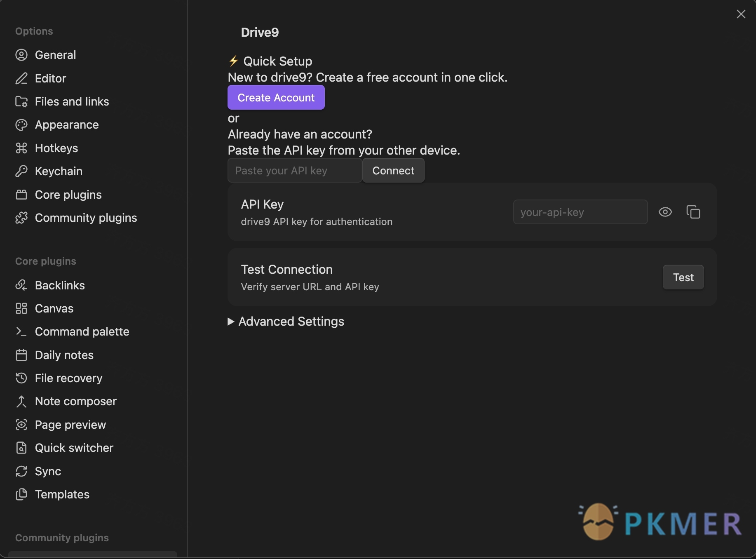This screenshot has height=559, width=756.
Task: Click the Test connection button
Action: pyautogui.click(x=683, y=277)
